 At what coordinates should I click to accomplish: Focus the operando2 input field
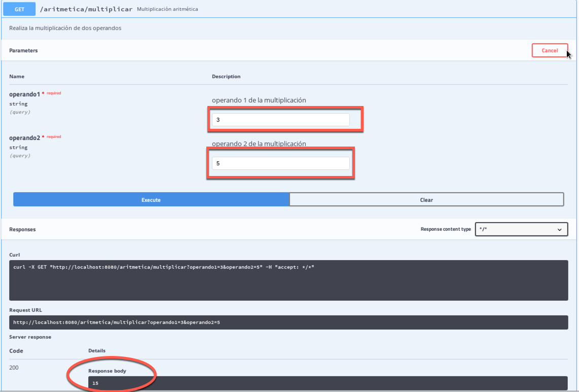pyautogui.click(x=280, y=163)
